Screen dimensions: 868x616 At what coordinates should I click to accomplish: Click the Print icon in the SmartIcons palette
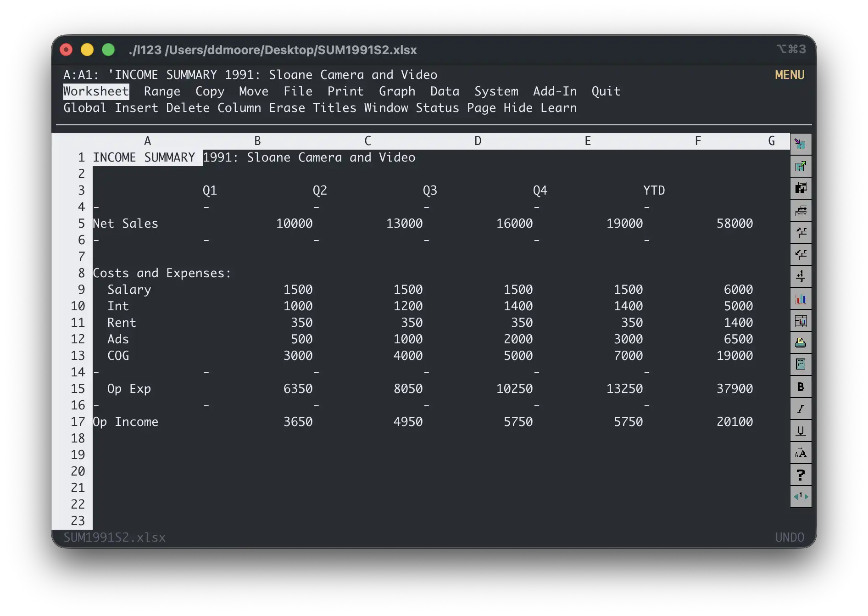(801, 343)
